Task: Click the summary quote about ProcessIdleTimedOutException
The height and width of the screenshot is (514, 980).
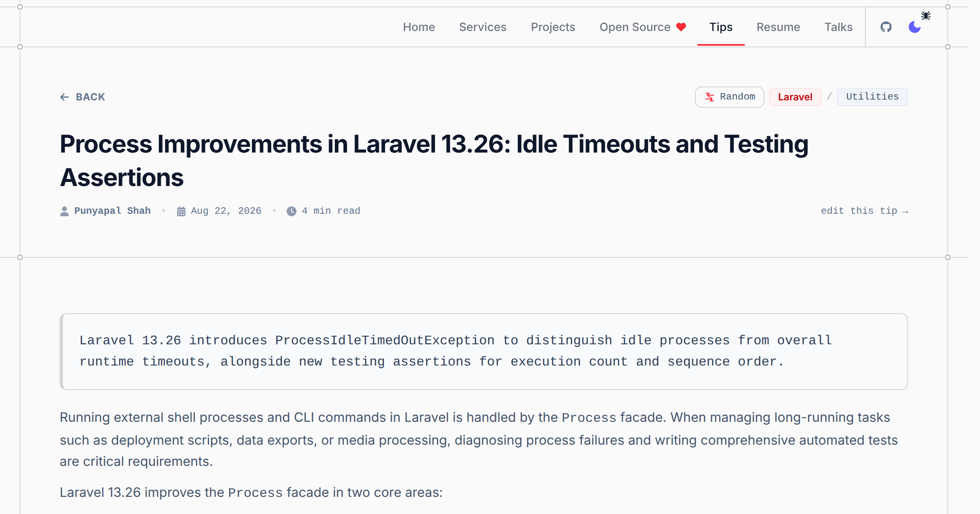Action: pyautogui.click(x=484, y=351)
